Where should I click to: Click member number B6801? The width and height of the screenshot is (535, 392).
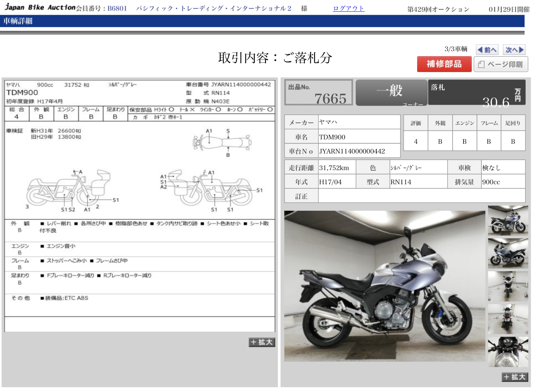coord(117,8)
